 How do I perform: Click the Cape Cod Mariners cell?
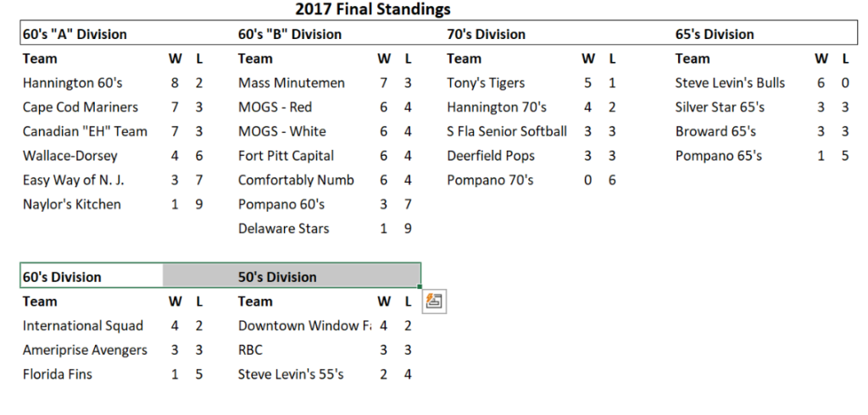click(81, 108)
